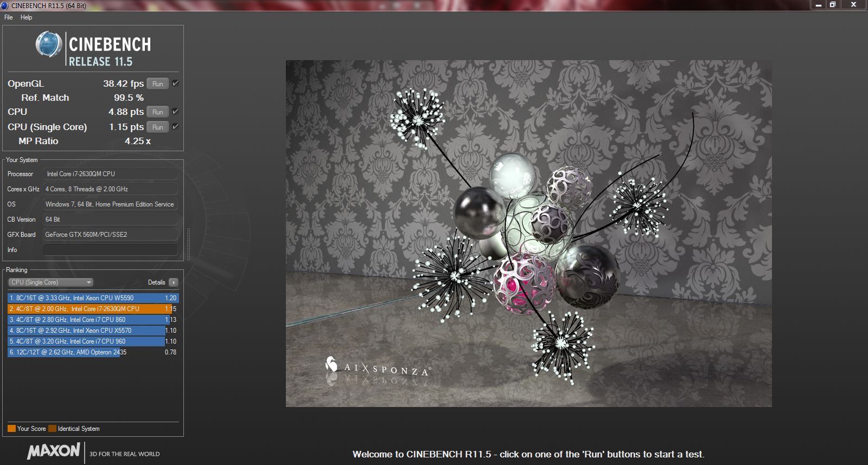Click the Ref. Match 99.5 % value
The width and height of the screenshot is (868, 465).
[x=129, y=98]
